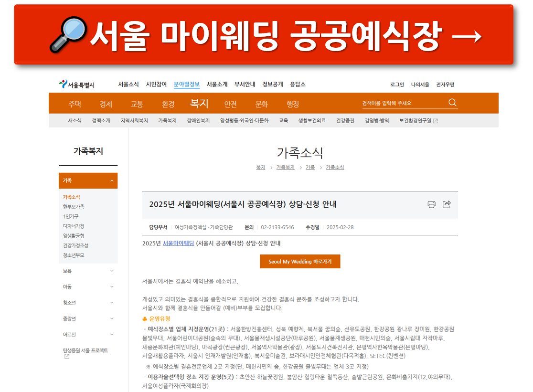Click 전자우편 link
The image size is (533, 392).
(x=445, y=85)
